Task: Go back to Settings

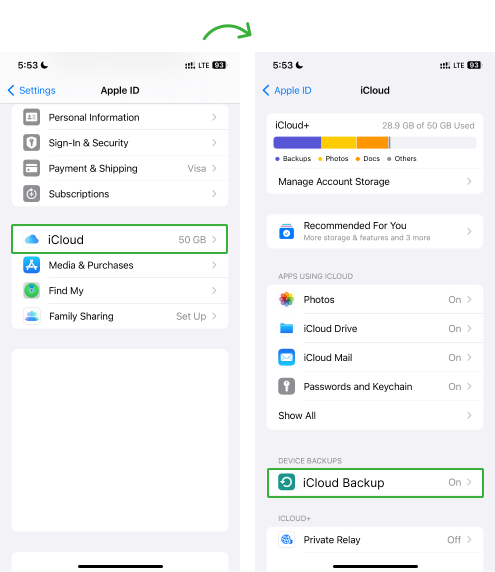Action: coord(31,90)
